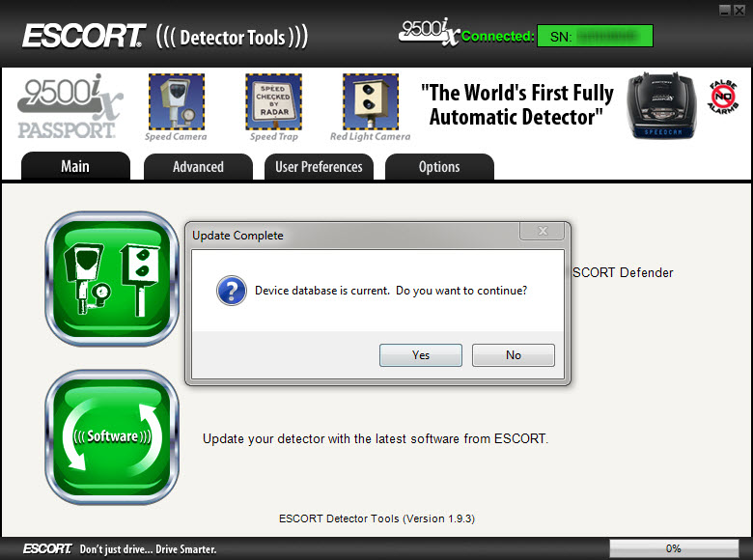Viewport: 753px width, 560px height.
Task: Select the Options tab
Action: (x=439, y=167)
